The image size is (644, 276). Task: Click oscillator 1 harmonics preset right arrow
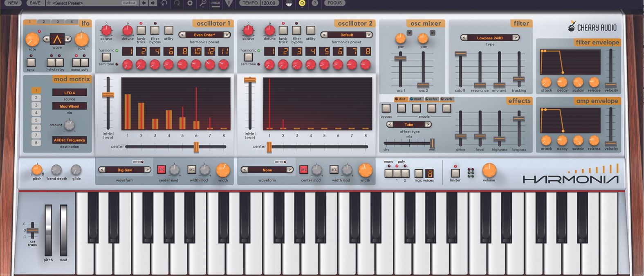coord(227,35)
